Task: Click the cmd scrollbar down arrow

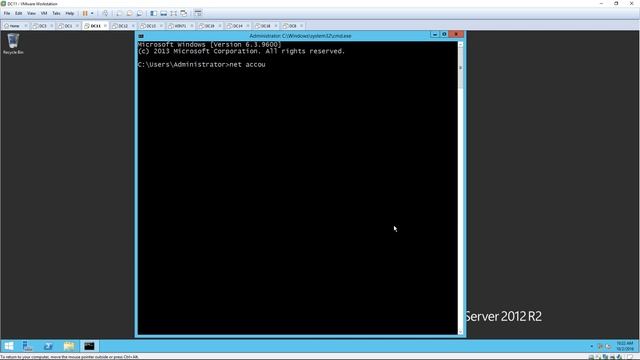Action: pyautogui.click(x=461, y=332)
